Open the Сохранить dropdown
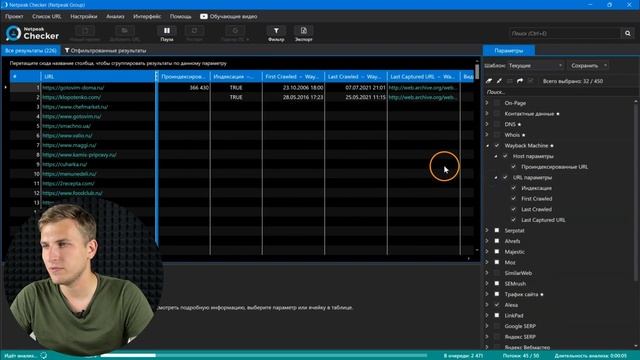640x360 pixels. 589,65
